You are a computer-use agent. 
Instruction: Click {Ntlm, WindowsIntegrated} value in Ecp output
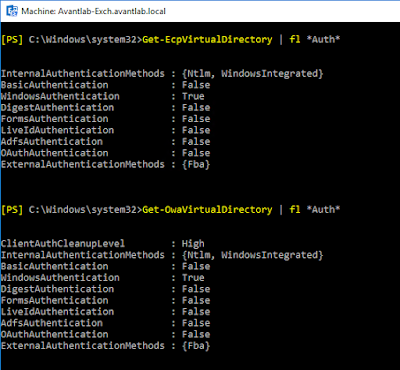tap(253, 74)
